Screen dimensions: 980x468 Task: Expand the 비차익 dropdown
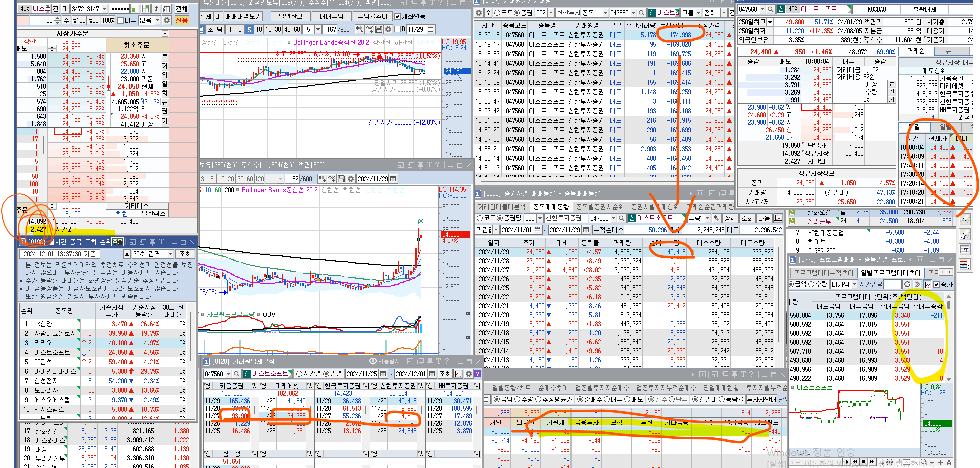(853, 284)
